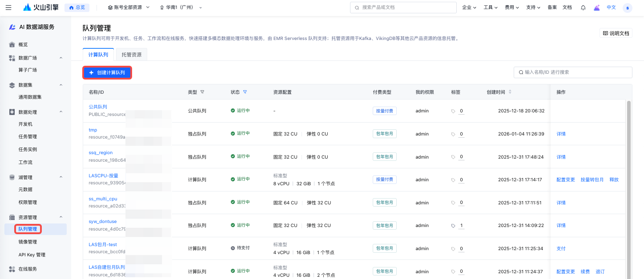Open the 费用 top menu

(511, 8)
